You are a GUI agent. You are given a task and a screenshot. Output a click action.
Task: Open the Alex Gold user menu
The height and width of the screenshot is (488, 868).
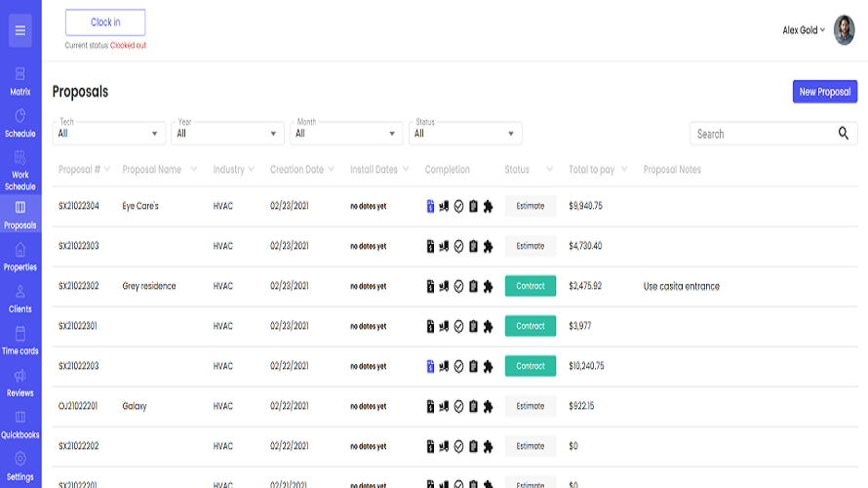pos(805,30)
